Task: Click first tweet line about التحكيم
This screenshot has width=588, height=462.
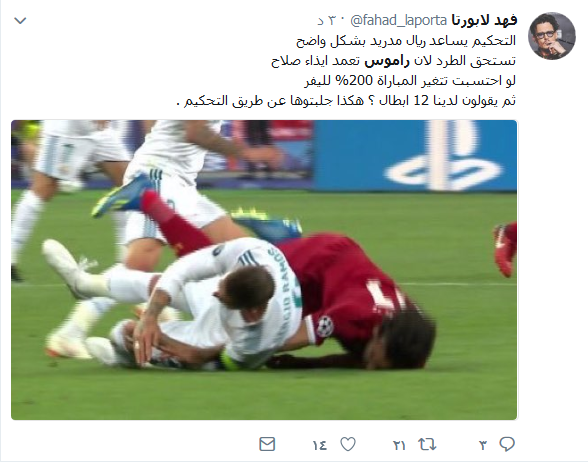Action: pyautogui.click(x=406, y=41)
